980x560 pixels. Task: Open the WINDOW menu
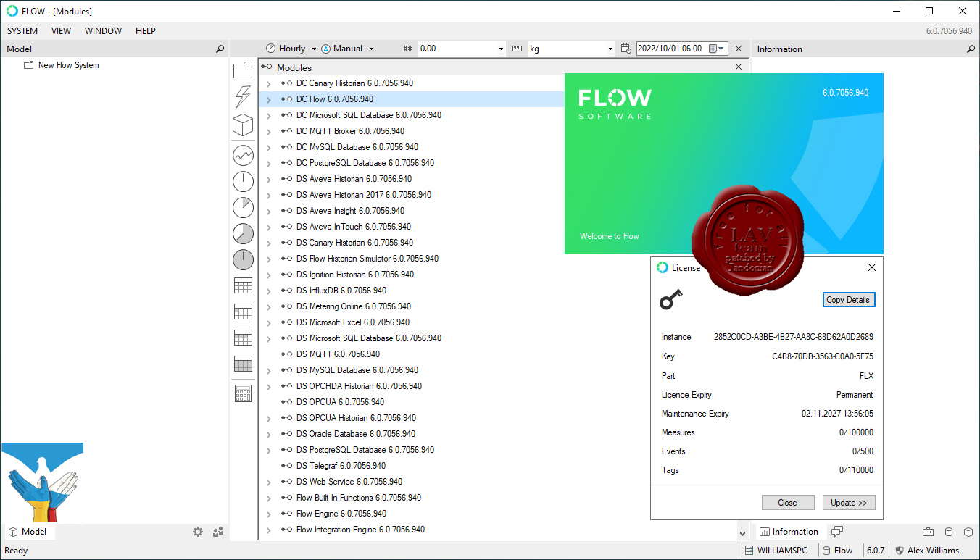click(x=104, y=31)
